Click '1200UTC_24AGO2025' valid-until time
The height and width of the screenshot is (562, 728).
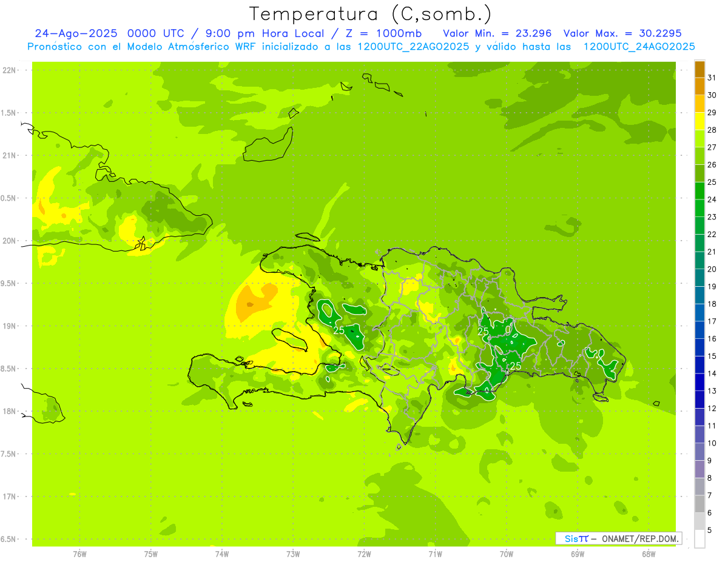tap(639, 47)
